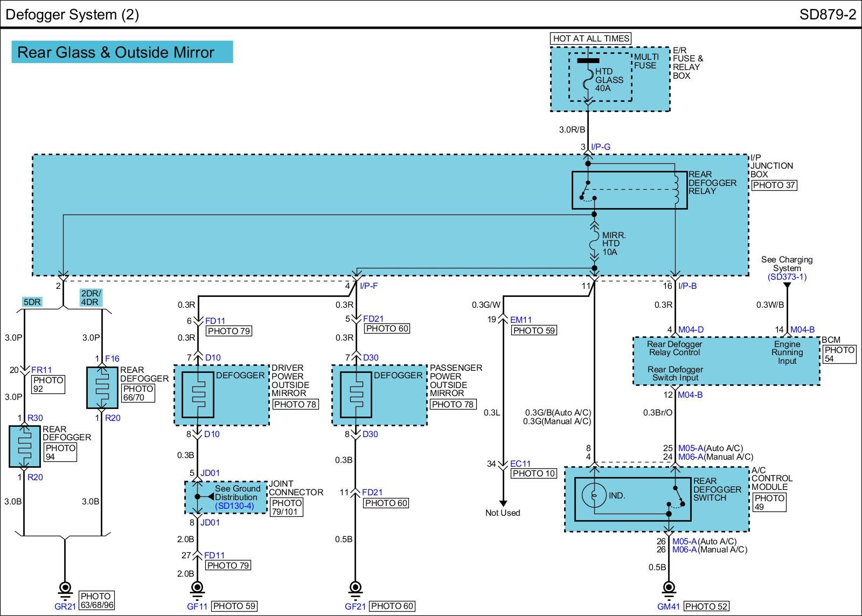Select the rear defogger relay coil symbol
Screen dimensions: 862x616
point(675,190)
